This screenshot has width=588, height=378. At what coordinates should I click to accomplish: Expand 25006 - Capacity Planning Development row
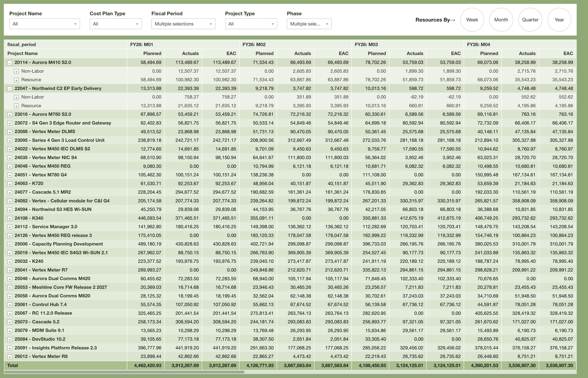tap(10, 244)
